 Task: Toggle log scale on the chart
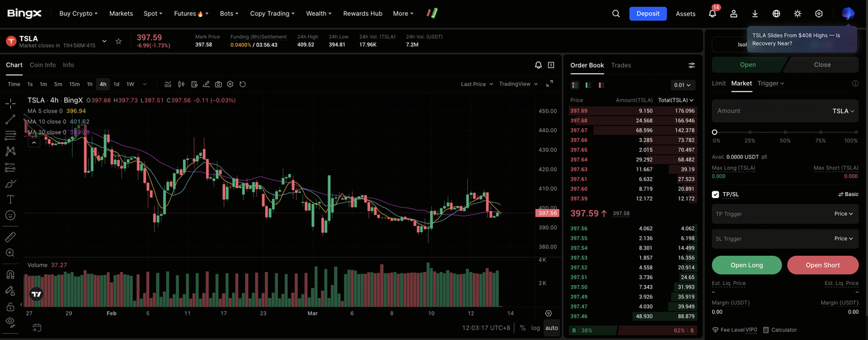click(x=536, y=328)
